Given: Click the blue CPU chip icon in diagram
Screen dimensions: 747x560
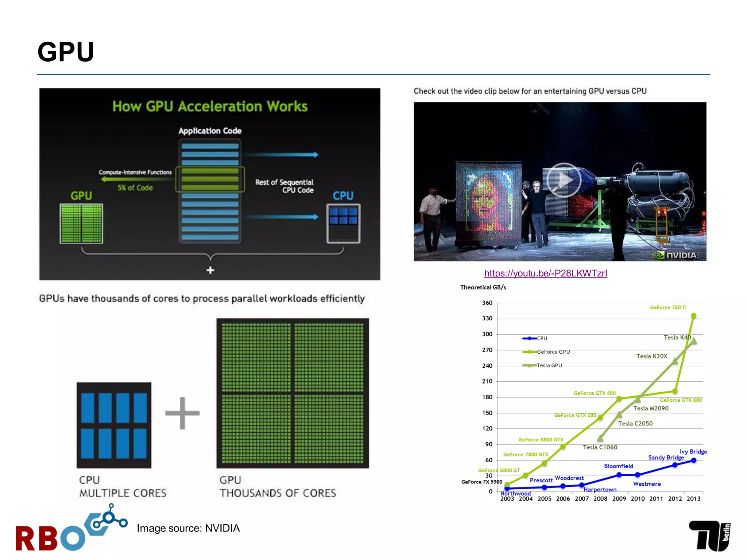Looking at the screenshot, I should coord(343,223).
